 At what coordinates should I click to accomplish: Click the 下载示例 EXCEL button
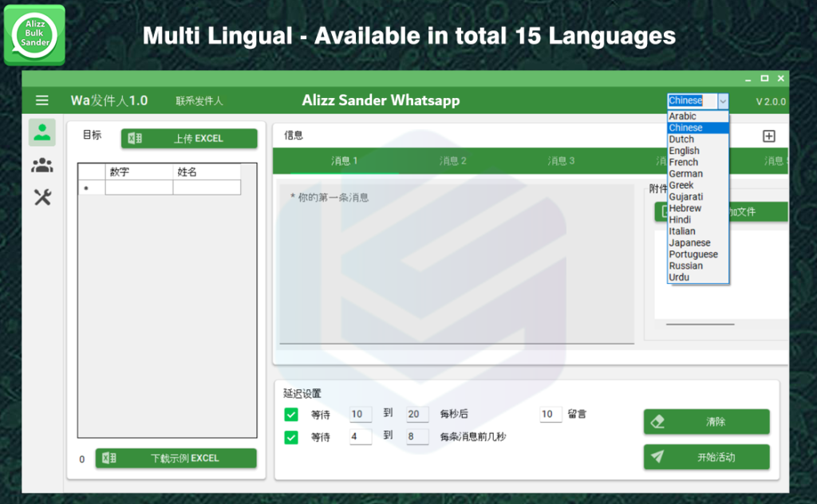[176, 459]
